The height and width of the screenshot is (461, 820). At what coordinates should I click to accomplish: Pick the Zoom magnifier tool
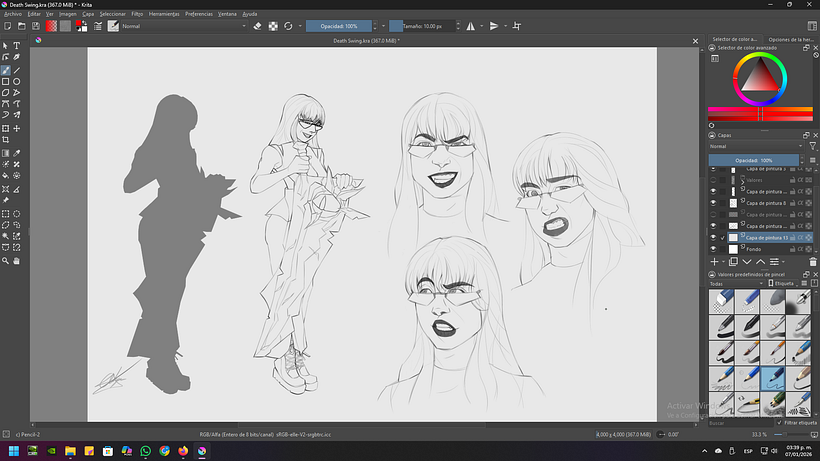6,260
